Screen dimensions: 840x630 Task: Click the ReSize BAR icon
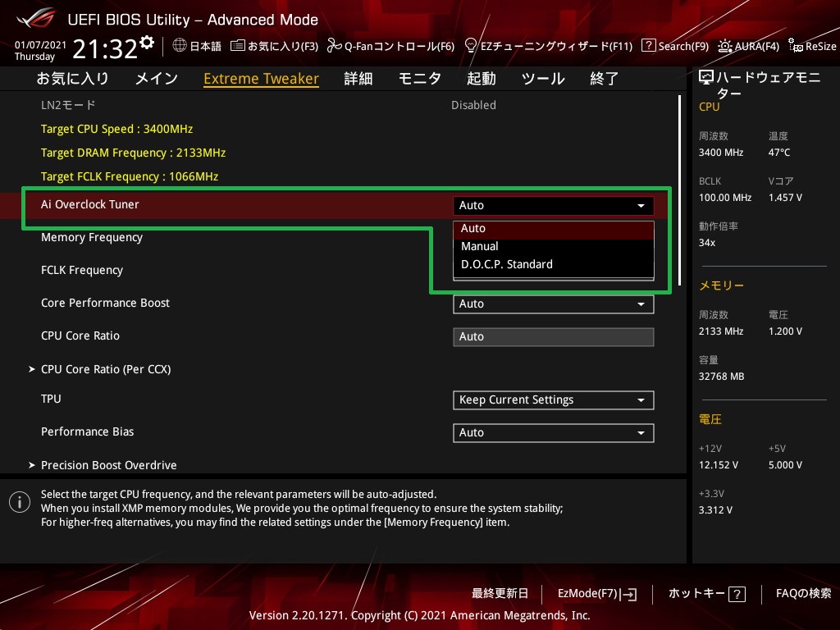tap(796, 46)
